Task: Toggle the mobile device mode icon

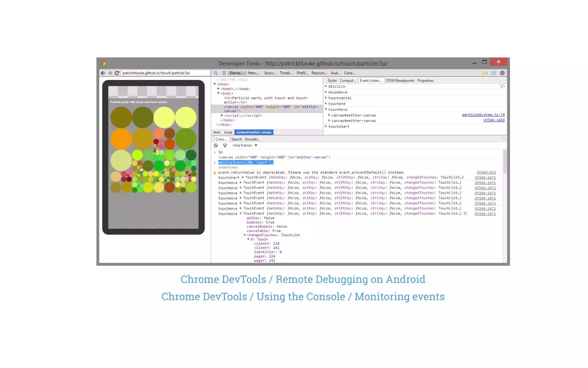Action: tap(224, 73)
